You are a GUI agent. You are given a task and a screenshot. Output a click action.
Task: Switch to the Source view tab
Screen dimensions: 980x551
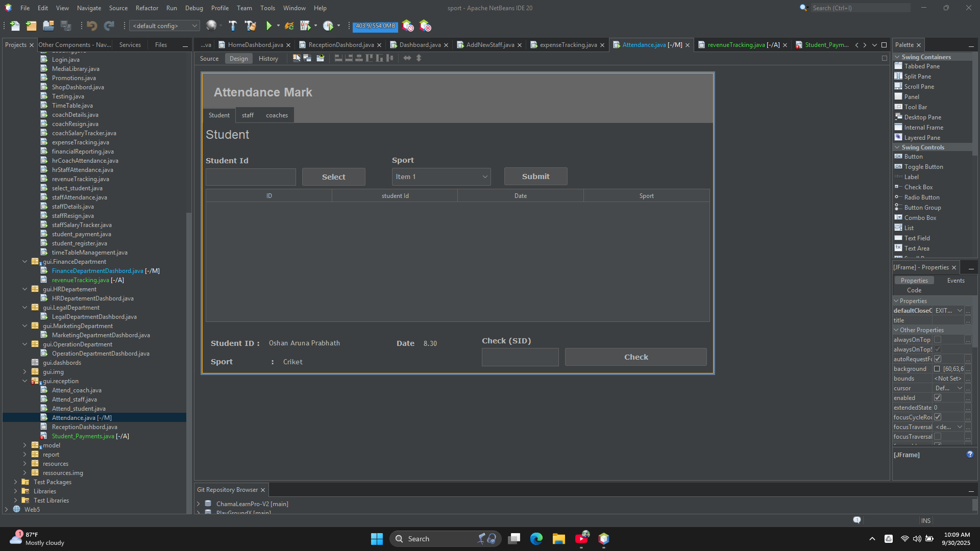[209, 59]
